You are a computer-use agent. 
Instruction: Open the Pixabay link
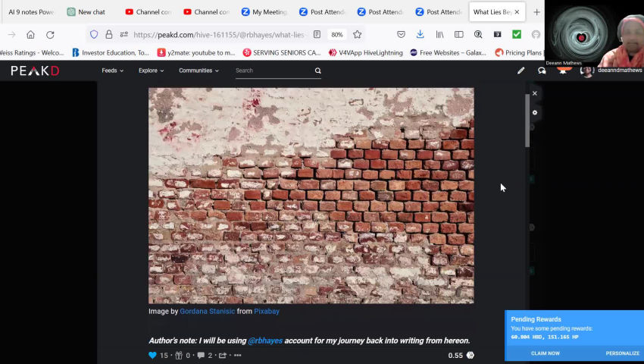(x=267, y=312)
